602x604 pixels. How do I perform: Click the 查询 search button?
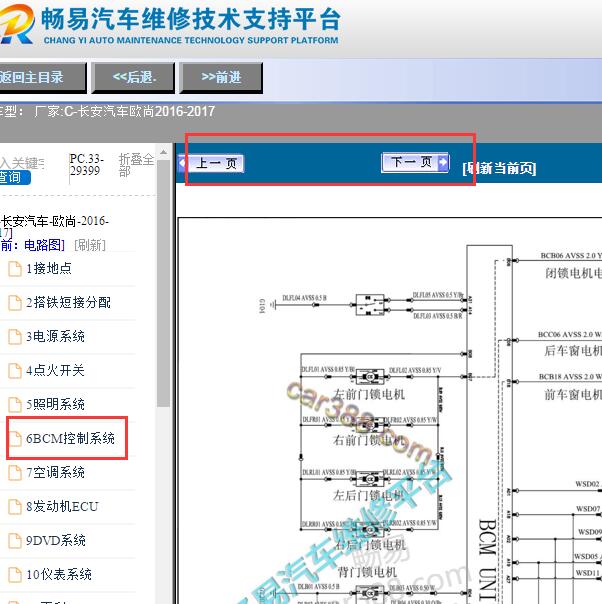(x=15, y=177)
